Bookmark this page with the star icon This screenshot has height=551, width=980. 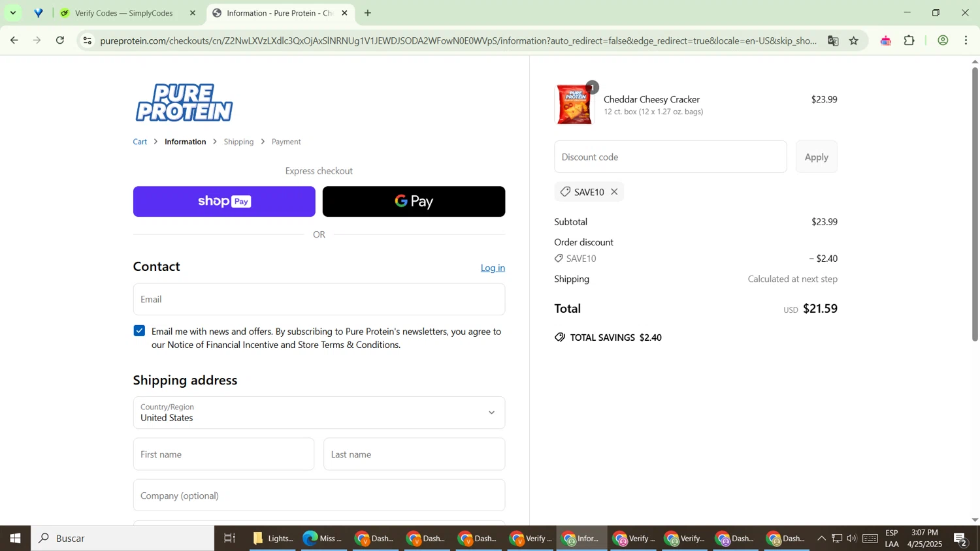(854, 40)
